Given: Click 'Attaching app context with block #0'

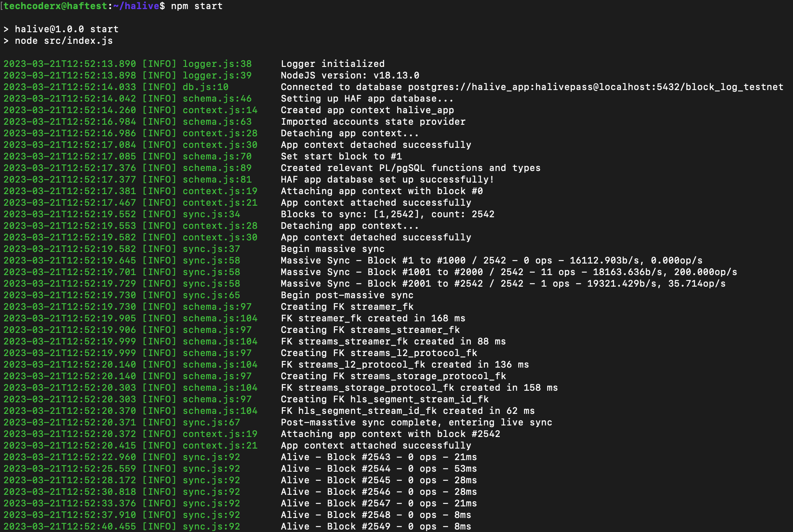Looking at the screenshot, I should 382,191.
